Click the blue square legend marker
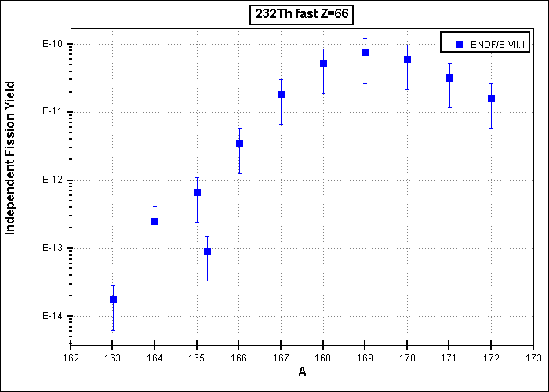549x392 pixels. coord(460,44)
